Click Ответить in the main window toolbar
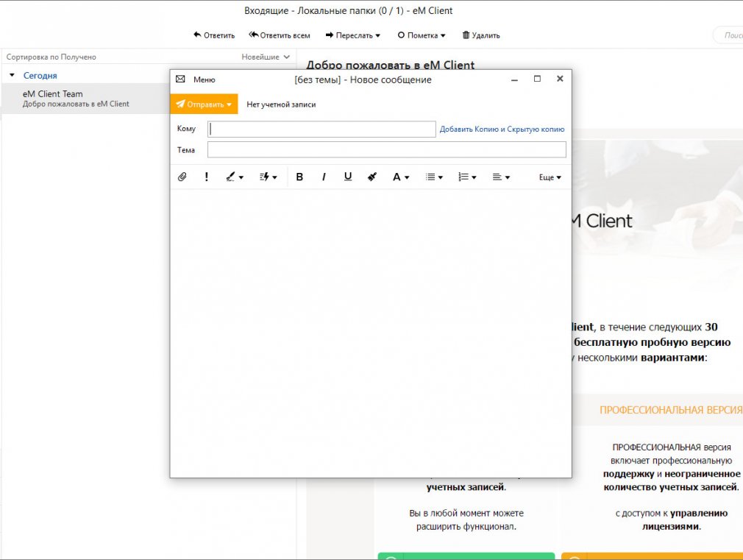 [214, 35]
